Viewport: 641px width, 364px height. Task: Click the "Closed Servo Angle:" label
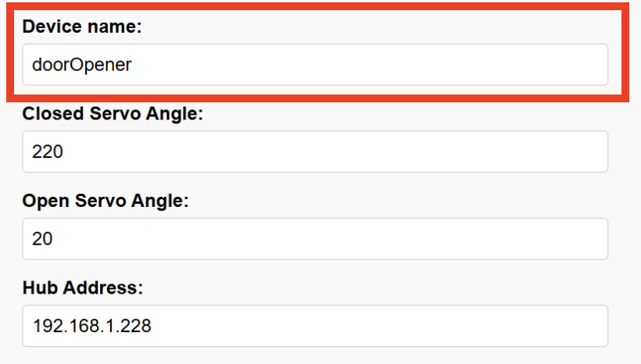click(113, 113)
